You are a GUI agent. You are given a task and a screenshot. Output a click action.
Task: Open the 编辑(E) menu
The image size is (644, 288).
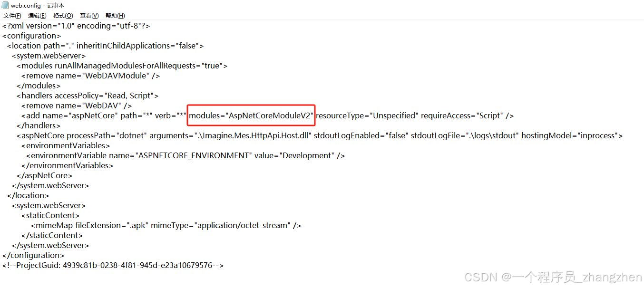pos(37,15)
